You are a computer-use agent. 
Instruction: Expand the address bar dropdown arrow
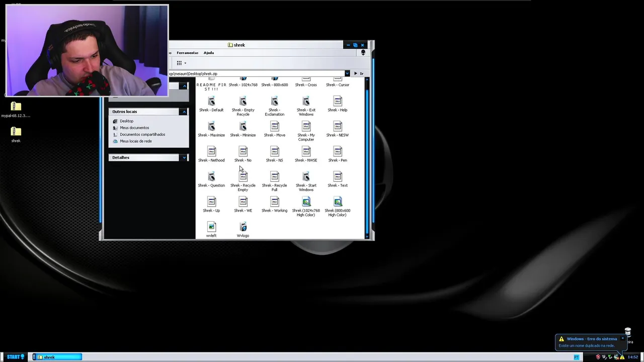pos(347,73)
